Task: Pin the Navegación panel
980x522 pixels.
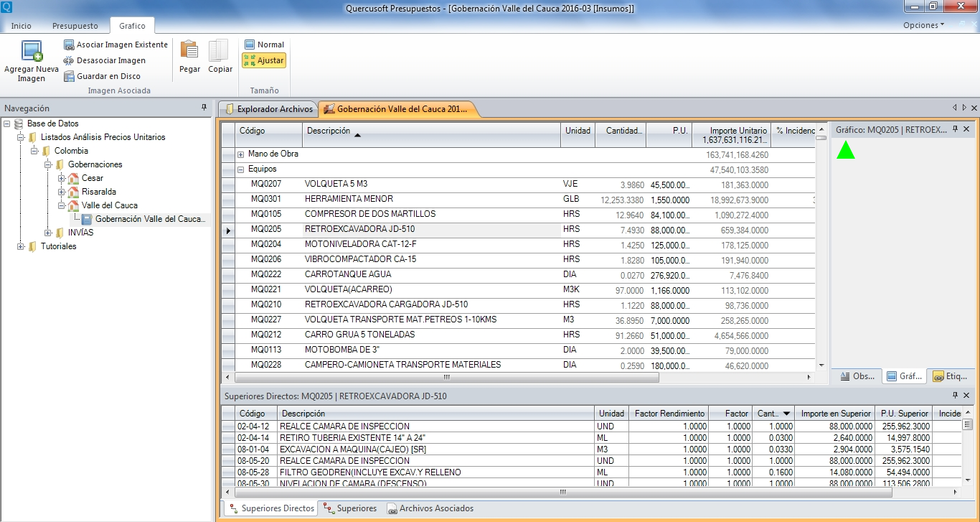Action: (204, 108)
